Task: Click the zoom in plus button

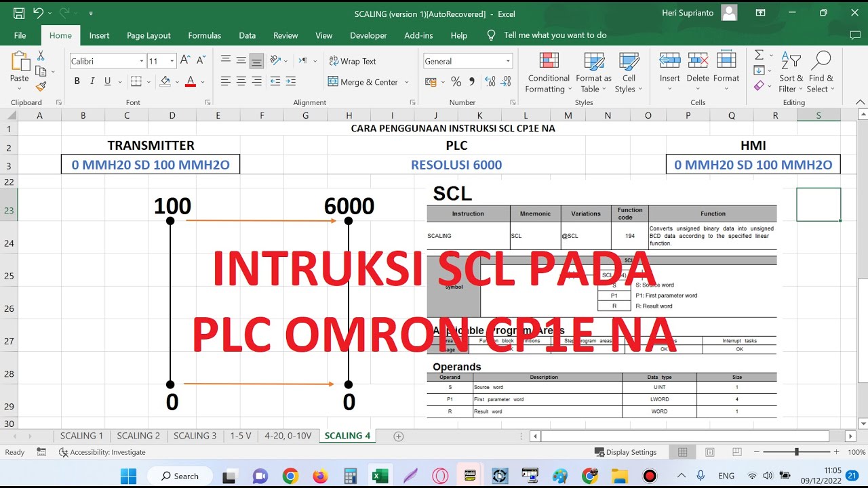Action: point(837,452)
